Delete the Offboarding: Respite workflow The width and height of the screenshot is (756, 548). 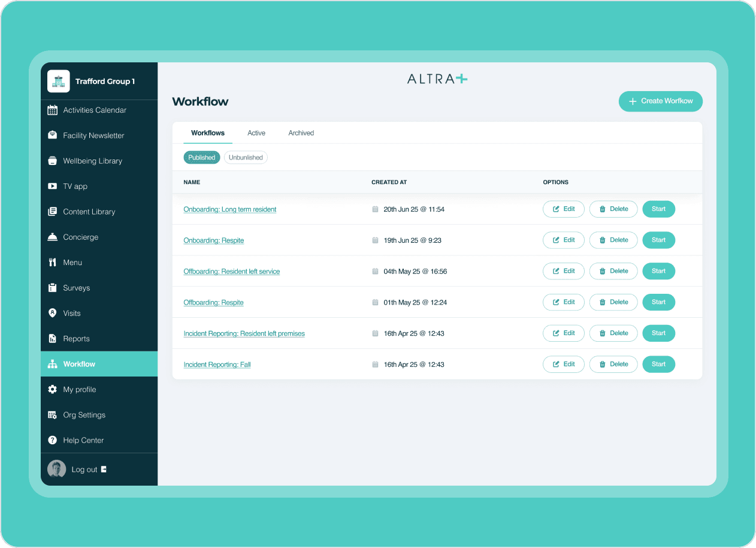point(613,302)
